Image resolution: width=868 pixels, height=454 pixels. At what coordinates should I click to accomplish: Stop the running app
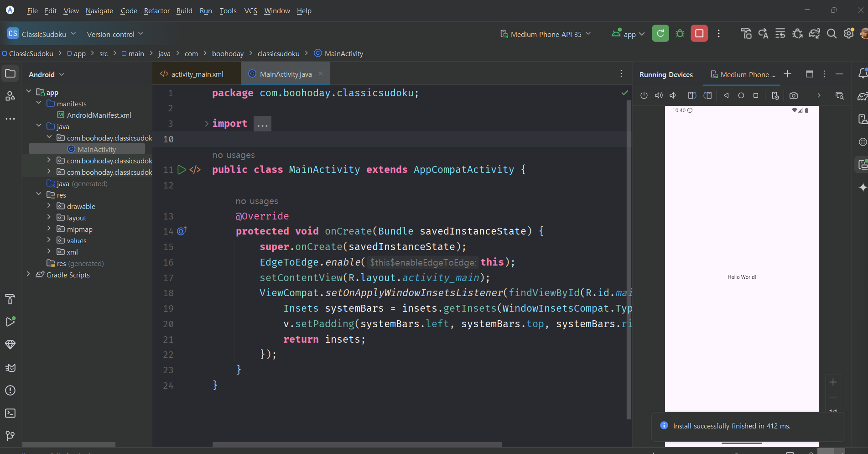click(x=699, y=33)
